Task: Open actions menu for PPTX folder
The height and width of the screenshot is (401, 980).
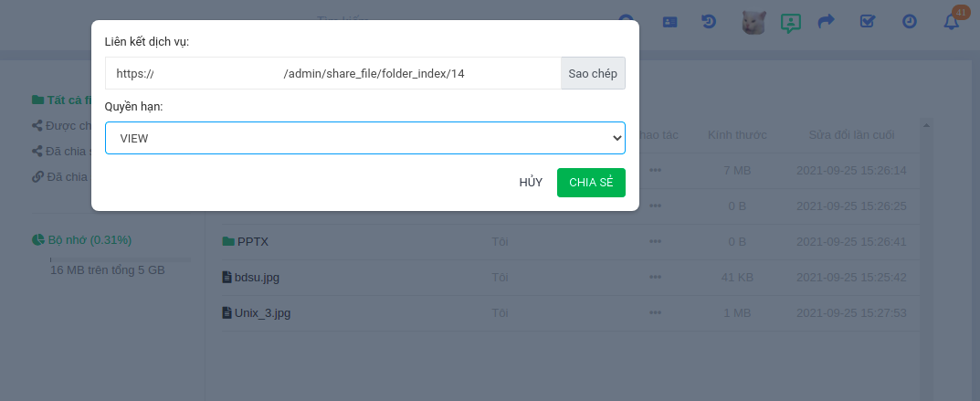Action: 655,242
